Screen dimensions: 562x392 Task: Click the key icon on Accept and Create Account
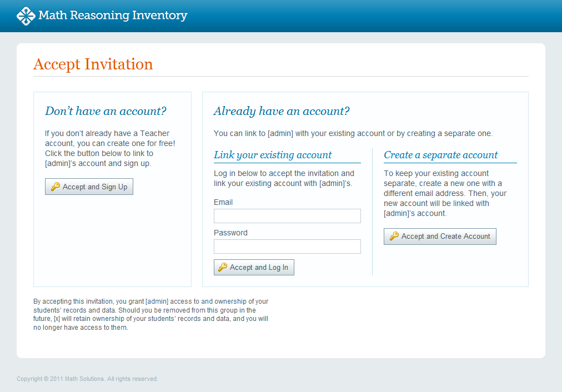pyautogui.click(x=394, y=236)
